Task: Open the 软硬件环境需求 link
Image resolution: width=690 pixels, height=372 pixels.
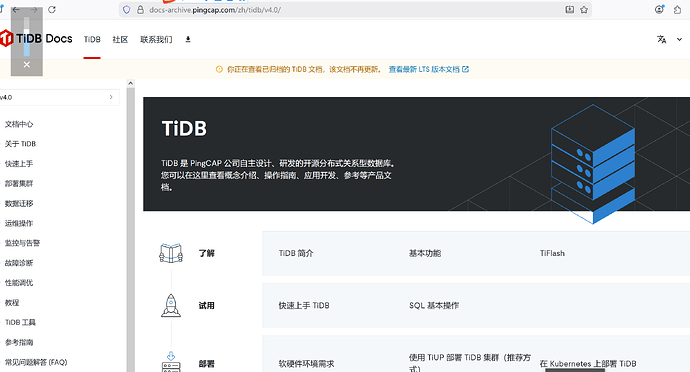Action: click(x=306, y=364)
